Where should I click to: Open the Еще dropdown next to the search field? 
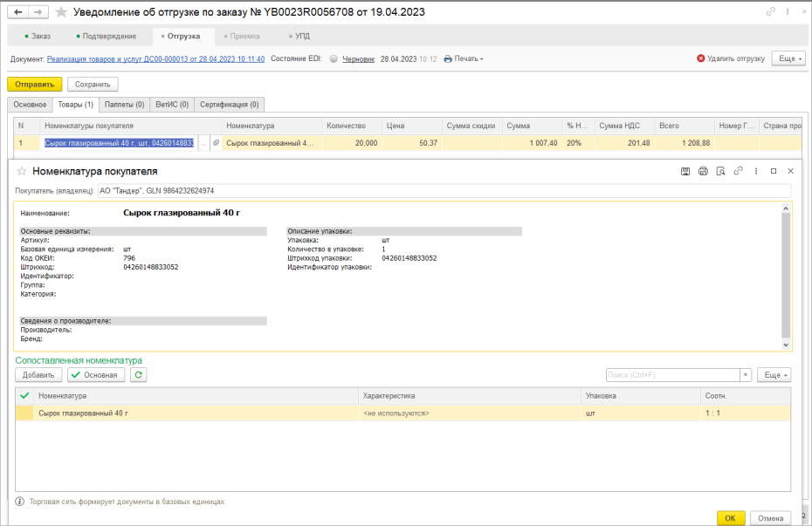[774, 375]
